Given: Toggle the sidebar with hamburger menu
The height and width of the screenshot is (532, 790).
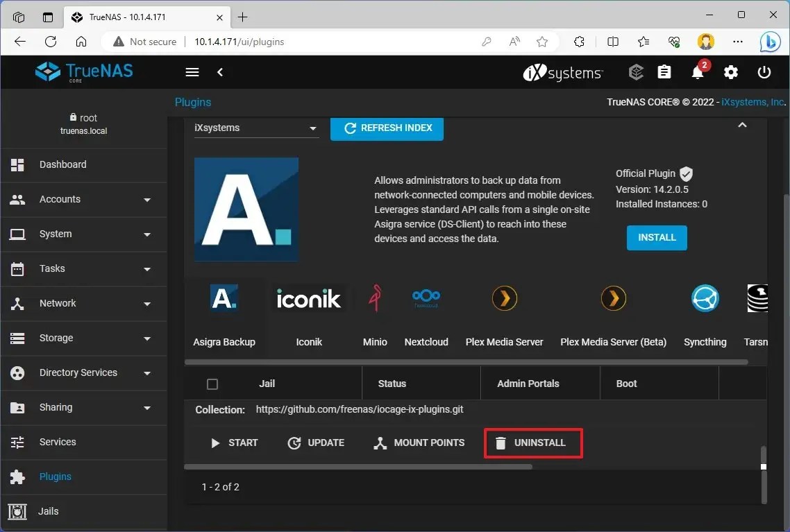Looking at the screenshot, I should pyautogui.click(x=192, y=72).
